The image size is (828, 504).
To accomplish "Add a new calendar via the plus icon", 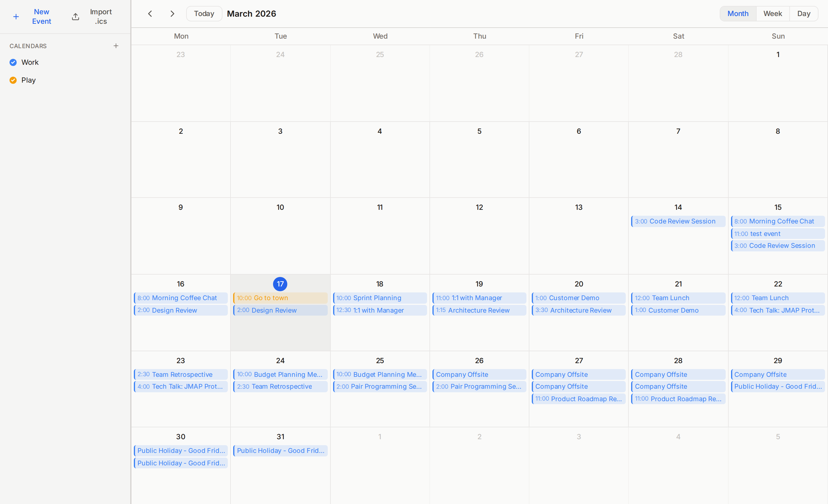I will pos(116,46).
